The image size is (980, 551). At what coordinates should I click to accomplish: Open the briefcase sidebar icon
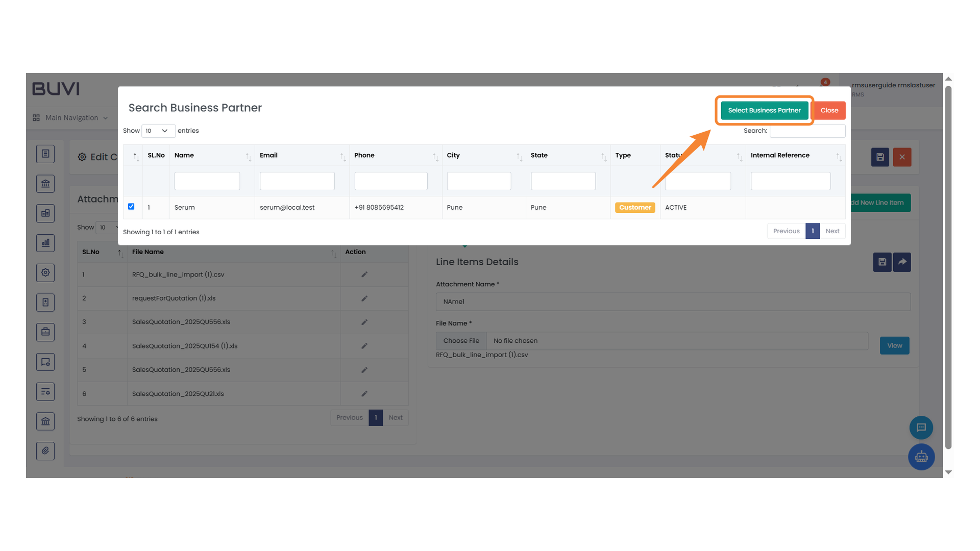pyautogui.click(x=45, y=332)
